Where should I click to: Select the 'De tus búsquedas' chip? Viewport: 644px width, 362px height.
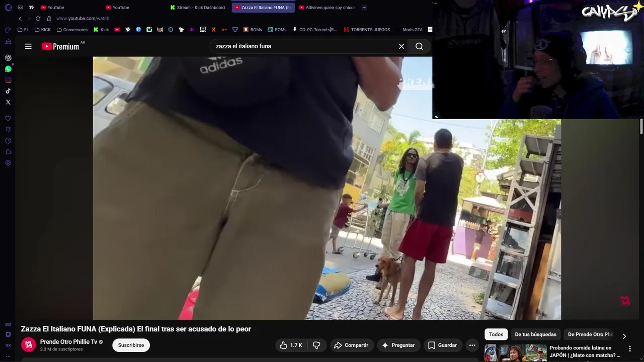(x=535, y=334)
